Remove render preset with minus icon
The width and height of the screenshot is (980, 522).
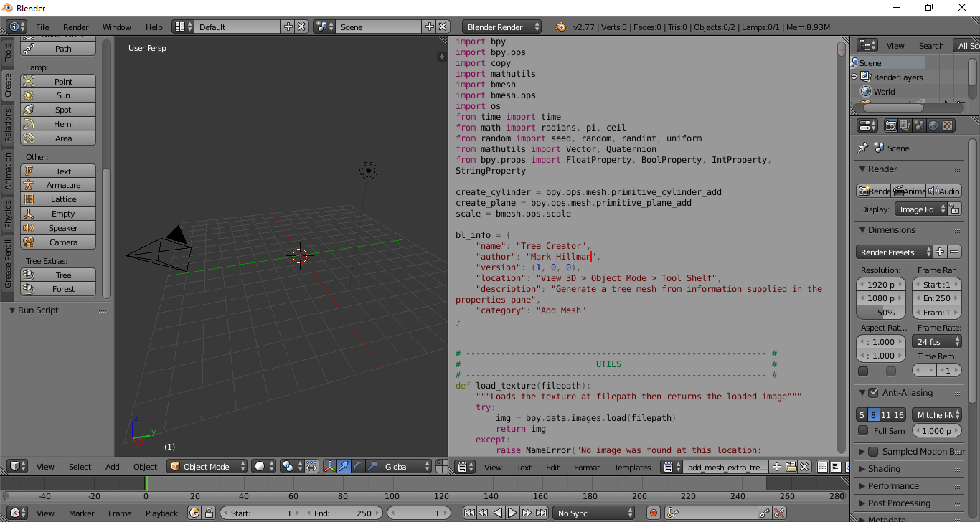954,252
